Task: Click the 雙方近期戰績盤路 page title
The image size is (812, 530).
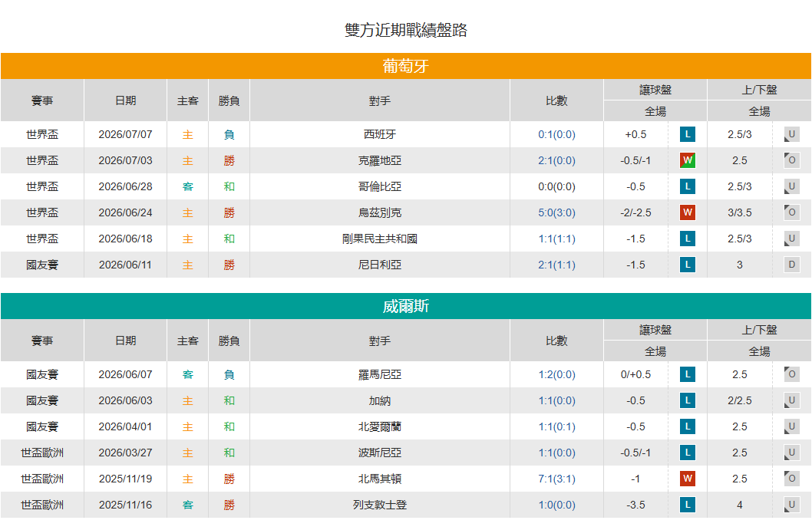Action: (406, 30)
